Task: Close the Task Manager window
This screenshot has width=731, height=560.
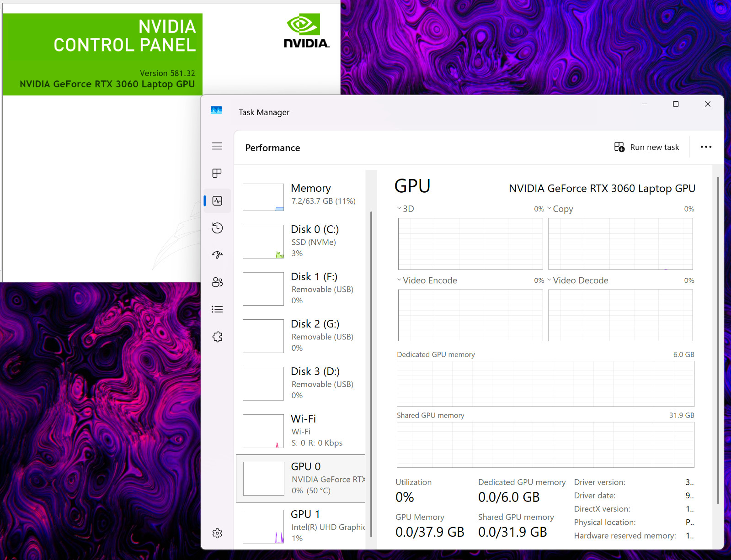Action: coord(707,104)
